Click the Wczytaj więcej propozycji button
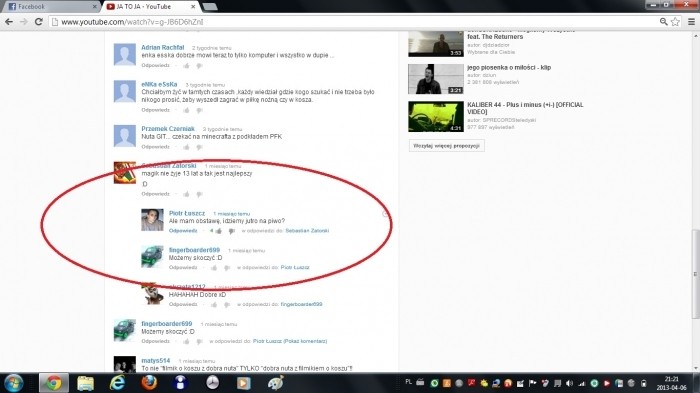Viewport: 700px width, 393px height. coord(446,146)
